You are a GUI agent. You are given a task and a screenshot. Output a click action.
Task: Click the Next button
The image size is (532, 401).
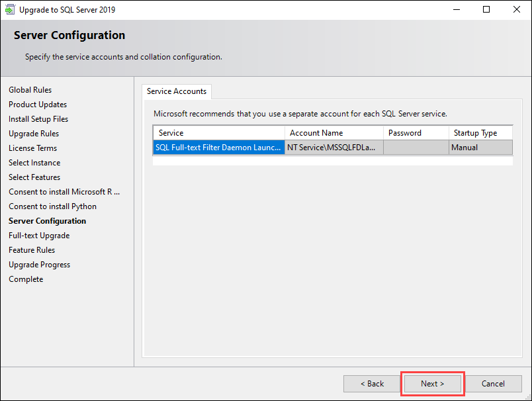coord(432,384)
